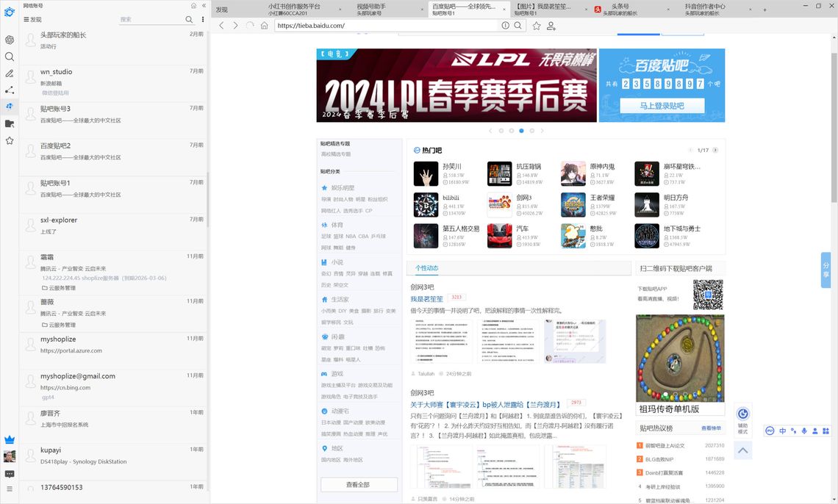The width and height of the screenshot is (838, 504).
Task: Open the 云服务管理 folder under 霏霏
Action: (59, 287)
